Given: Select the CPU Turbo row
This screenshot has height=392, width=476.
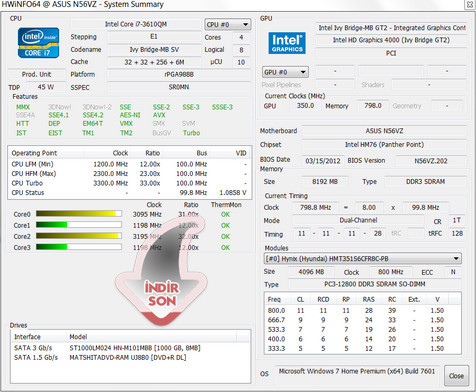Looking at the screenshot, I should click(x=129, y=183).
